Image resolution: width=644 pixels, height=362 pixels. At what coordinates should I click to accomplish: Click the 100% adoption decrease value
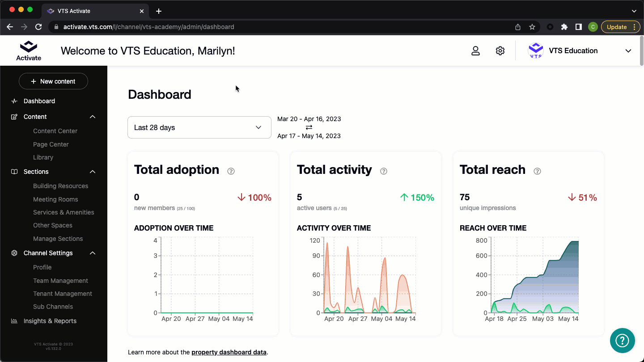254,198
